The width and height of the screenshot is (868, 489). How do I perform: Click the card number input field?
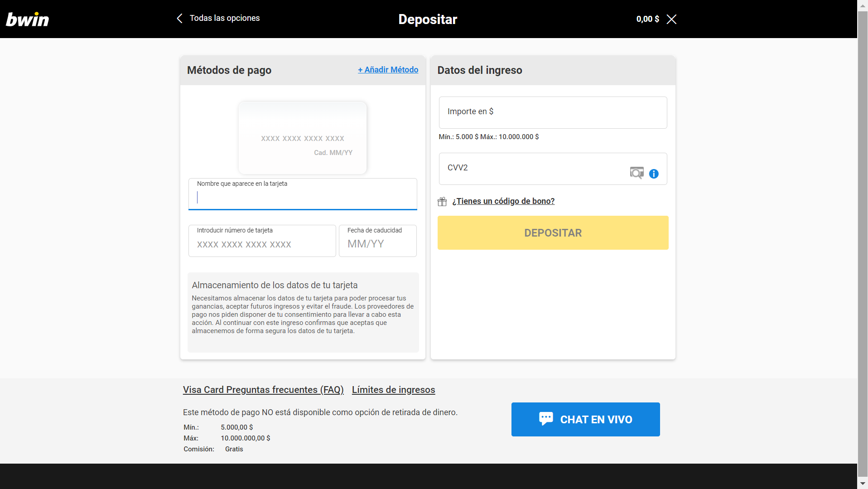point(262,241)
